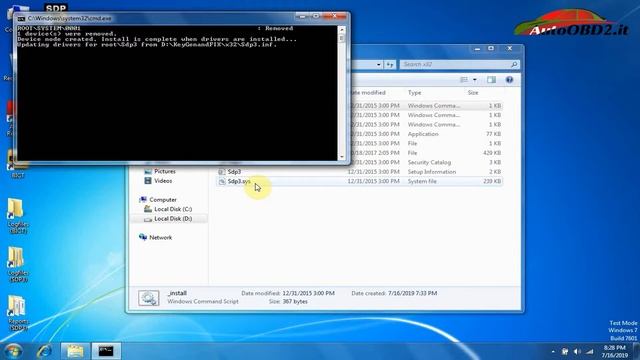Click the 77 KB size cell
Image resolution: width=640 pixels, height=360 pixels.
(x=493, y=134)
